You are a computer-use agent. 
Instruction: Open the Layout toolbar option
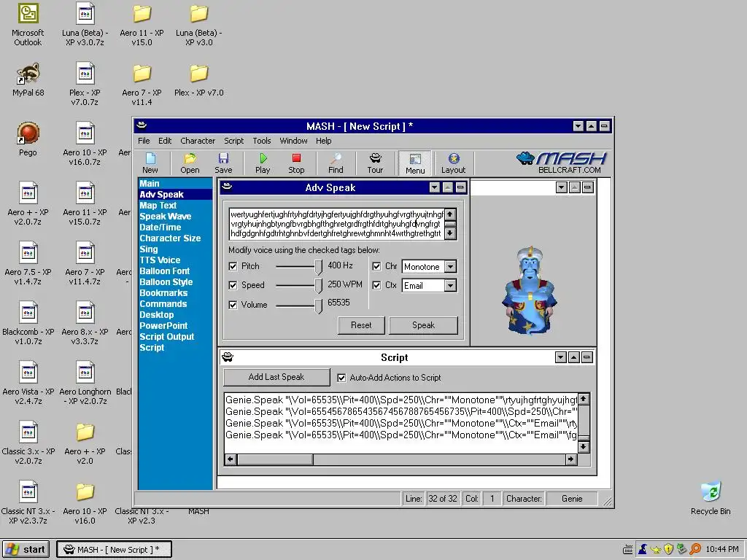tap(453, 163)
